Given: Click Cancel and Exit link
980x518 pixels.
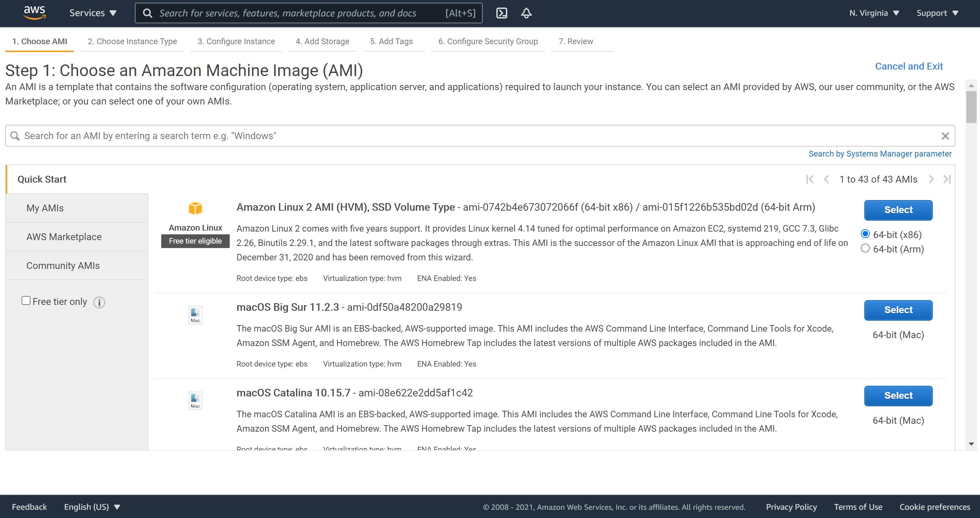Looking at the screenshot, I should tap(909, 66).
